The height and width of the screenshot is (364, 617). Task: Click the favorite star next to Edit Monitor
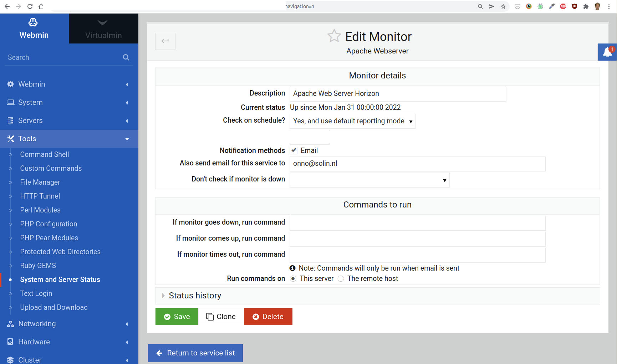pyautogui.click(x=334, y=36)
